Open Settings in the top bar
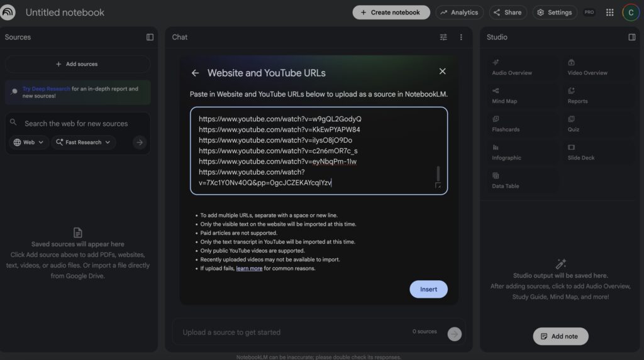This screenshot has width=644, height=360. click(555, 13)
